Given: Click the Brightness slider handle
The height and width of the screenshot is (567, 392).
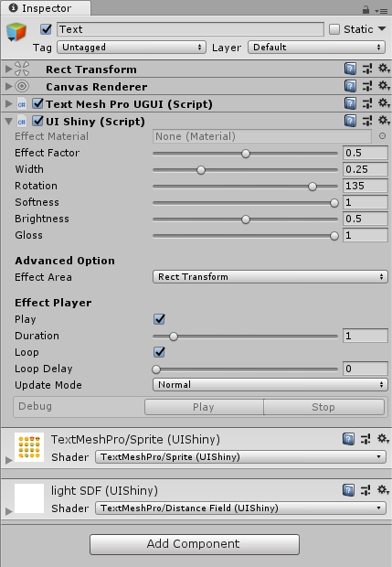Looking at the screenshot, I should [x=246, y=219].
